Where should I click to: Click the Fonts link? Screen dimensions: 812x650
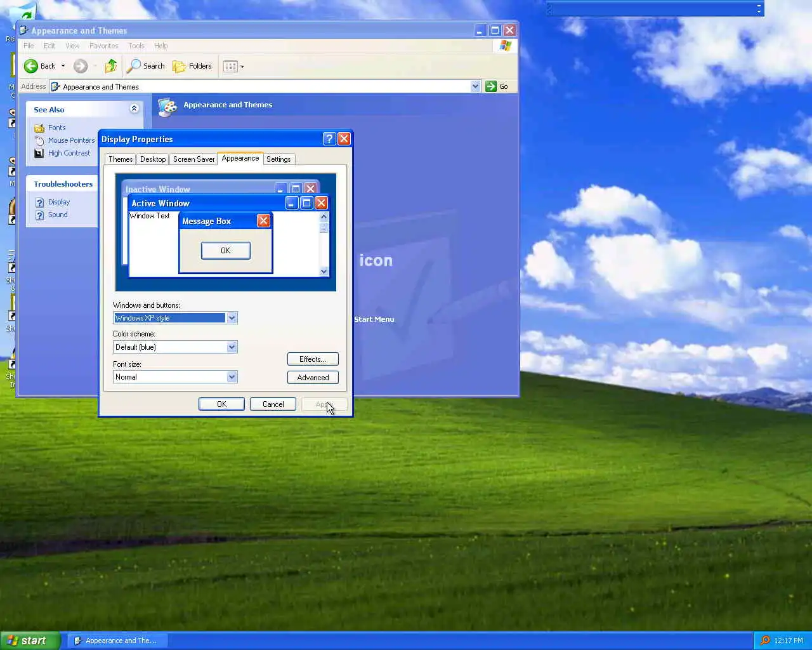[x=57, y=128]
